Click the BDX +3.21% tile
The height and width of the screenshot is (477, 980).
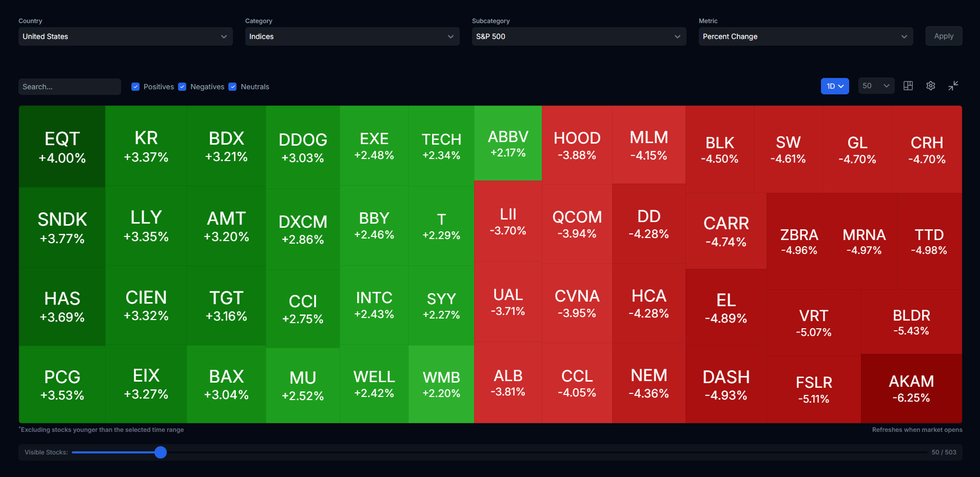coord(226,146)
